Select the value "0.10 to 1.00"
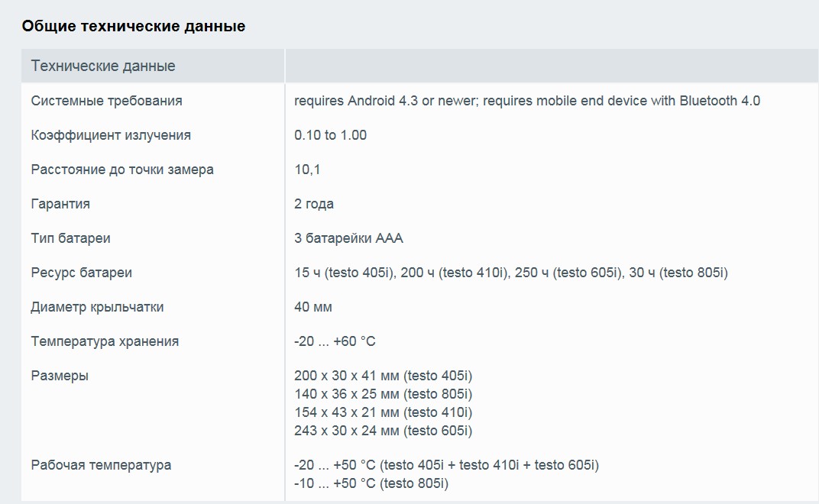This screenshot has height=504, width=819. [330, 135]
